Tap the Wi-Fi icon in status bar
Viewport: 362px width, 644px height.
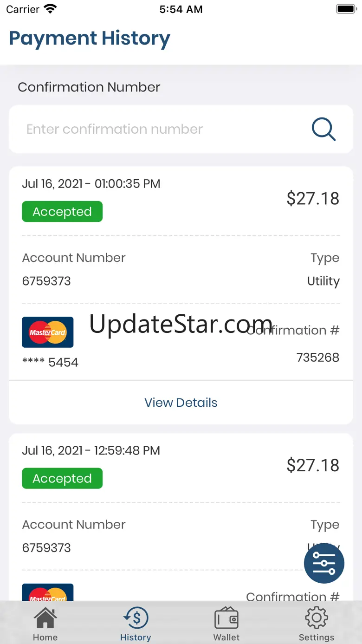pyautogui.click(x=49, y=9)
